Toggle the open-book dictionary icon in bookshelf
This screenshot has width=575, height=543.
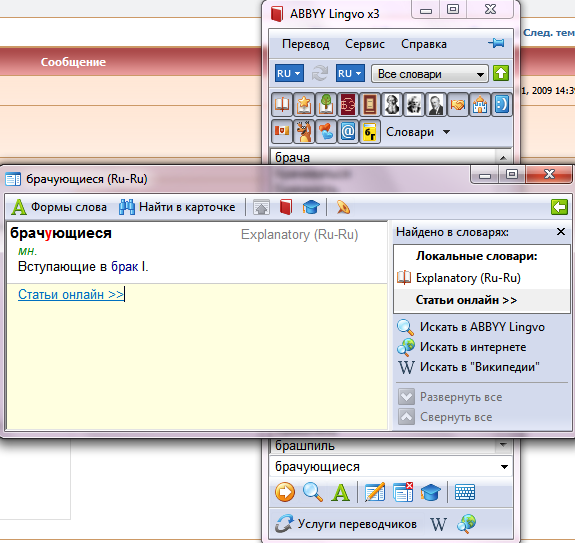pyautogui.click(x=282, y=104)
